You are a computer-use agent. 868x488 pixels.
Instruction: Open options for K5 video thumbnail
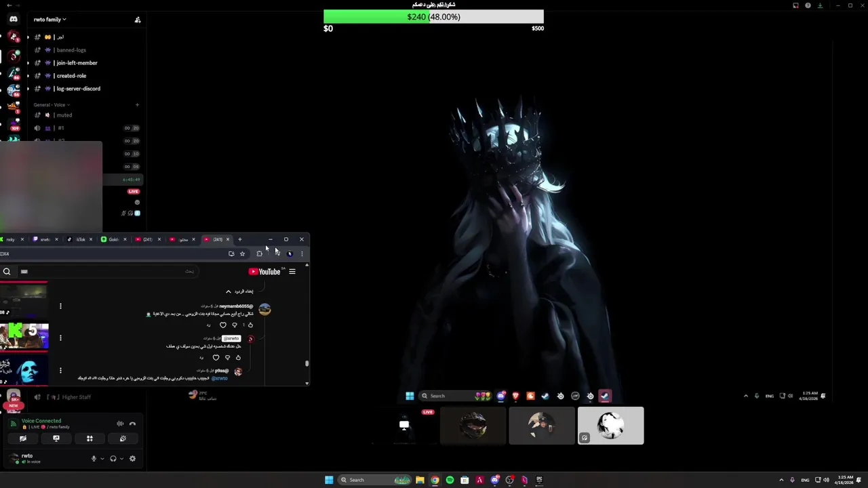click(x=60, y=338)
